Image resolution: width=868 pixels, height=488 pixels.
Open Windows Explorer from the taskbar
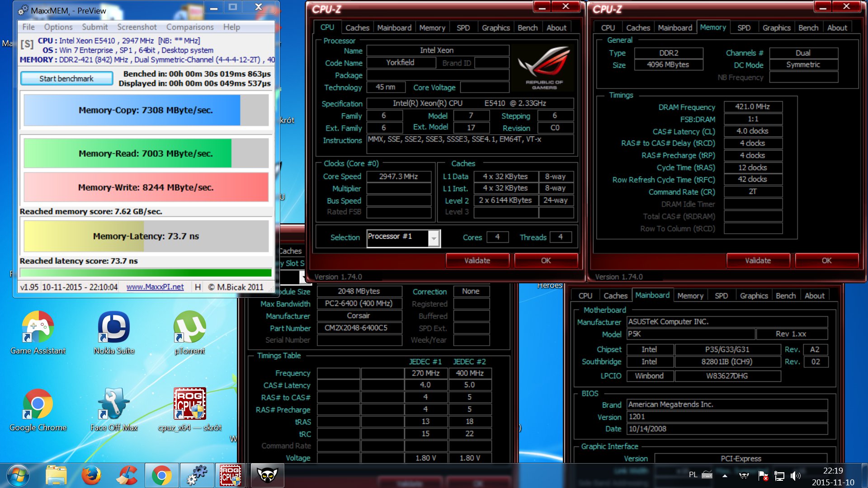(x=56, y=476)
